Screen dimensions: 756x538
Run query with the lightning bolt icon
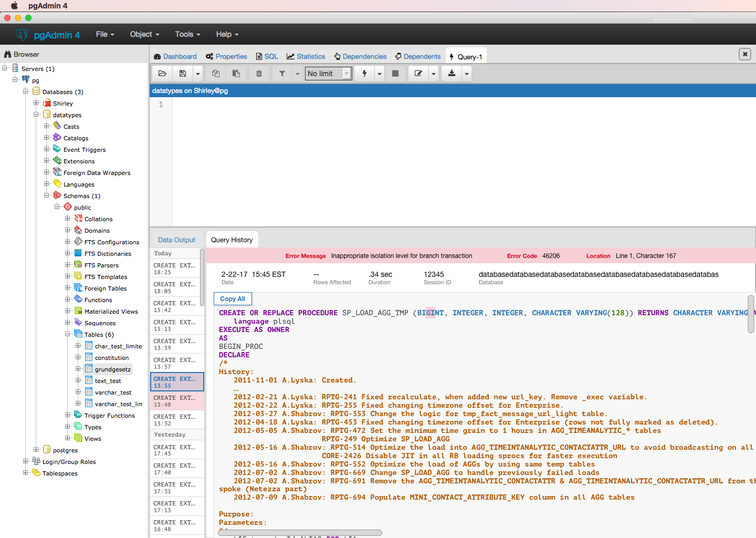click(x=364, y=74)
